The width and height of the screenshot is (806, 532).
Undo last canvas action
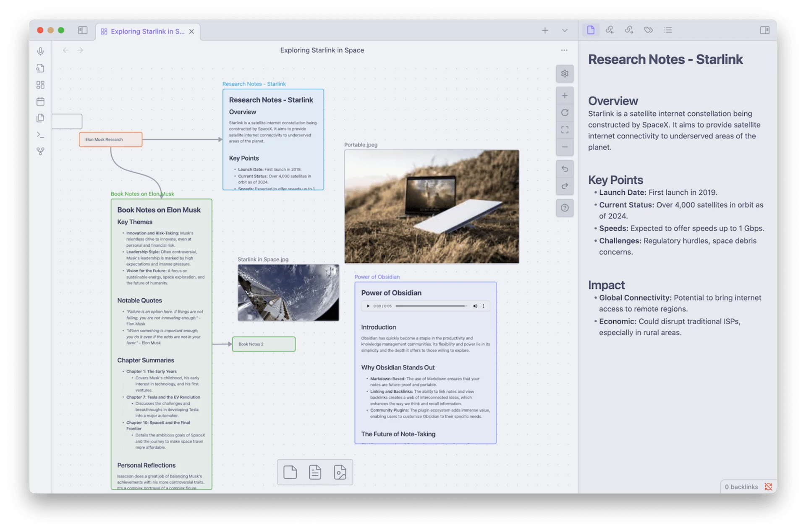[x=565, y=169]
